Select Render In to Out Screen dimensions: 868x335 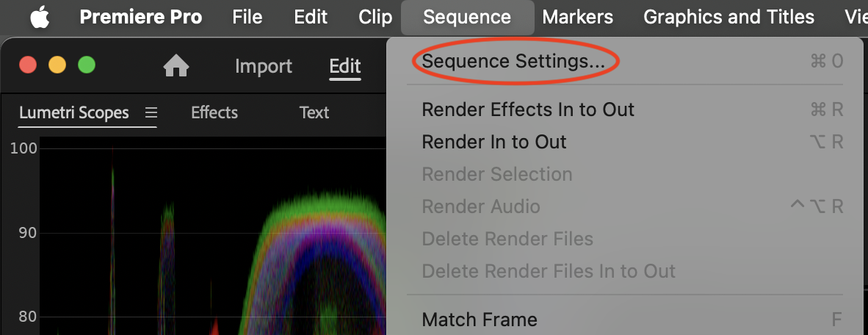click(494, 142)
